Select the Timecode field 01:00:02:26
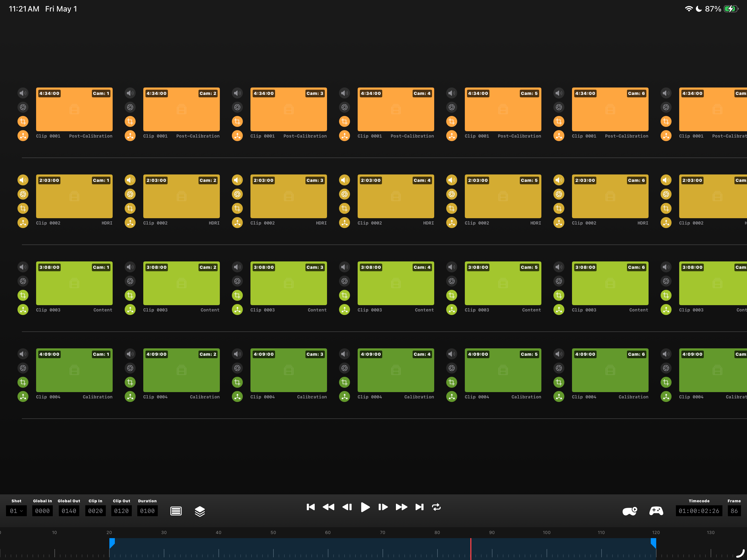Viewport: 747px width, 560px height. 699,511
